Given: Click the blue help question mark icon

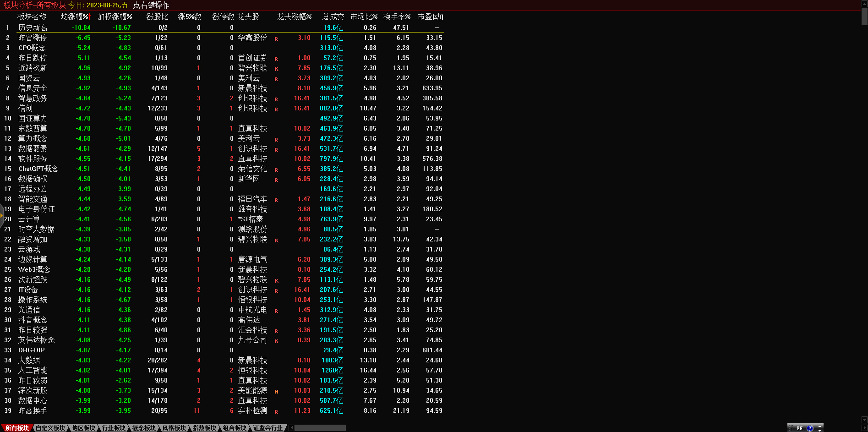Looking at the screenshot, I should 810,428.
